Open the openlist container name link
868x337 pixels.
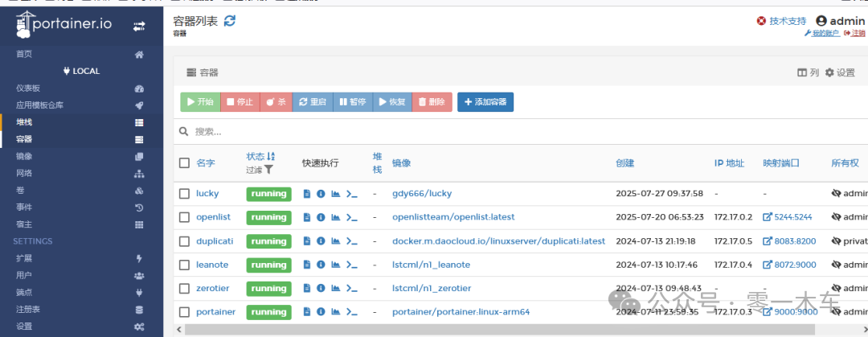click(x=213, y=217)
